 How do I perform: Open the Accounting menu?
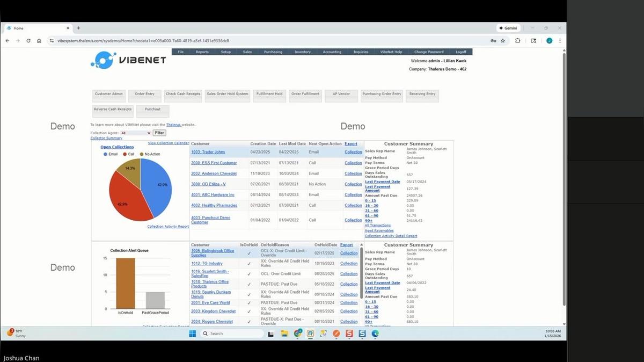(x=332, y=52)
